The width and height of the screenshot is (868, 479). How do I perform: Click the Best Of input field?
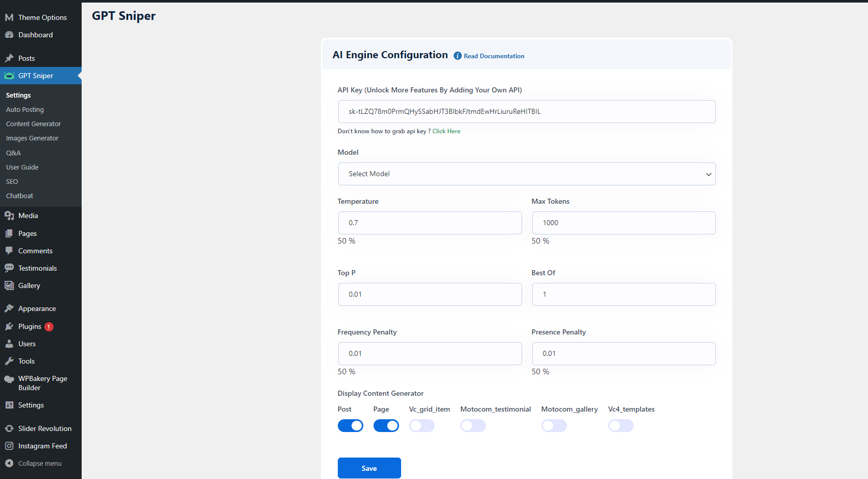coord(624,295)
